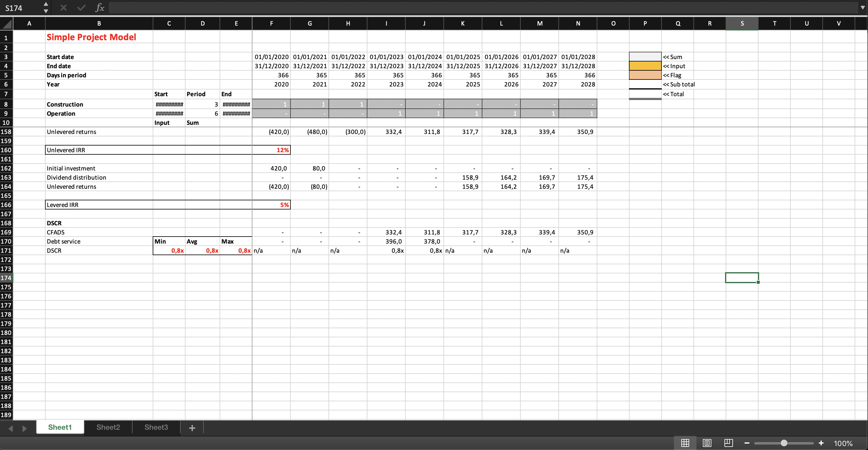Viewport: 868px width, 450px height.
Task: Open the insert function fx icon
Action: click(x=100, y=8)
